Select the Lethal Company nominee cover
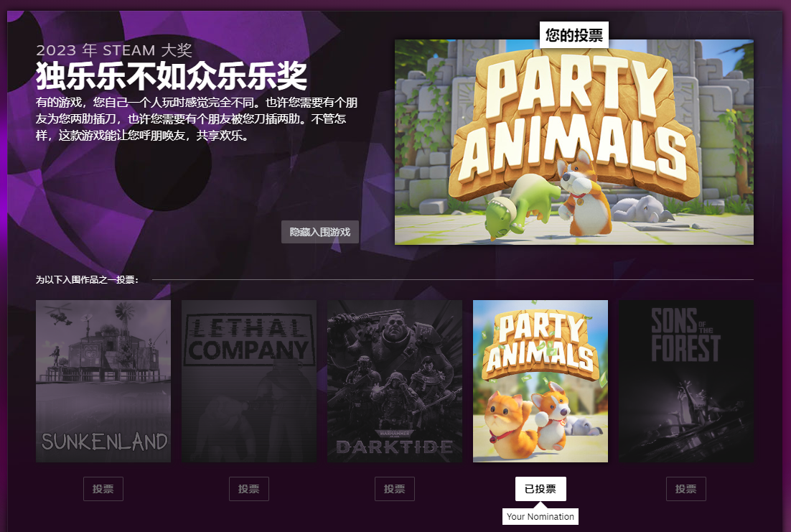Viewport: 791px width, 532px height. (249, 381)
